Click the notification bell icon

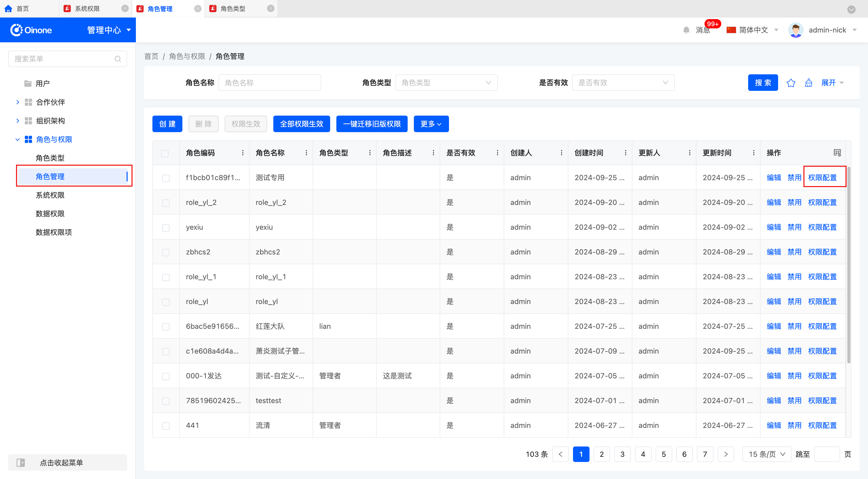pyautogui.click(x=686, y=30)
